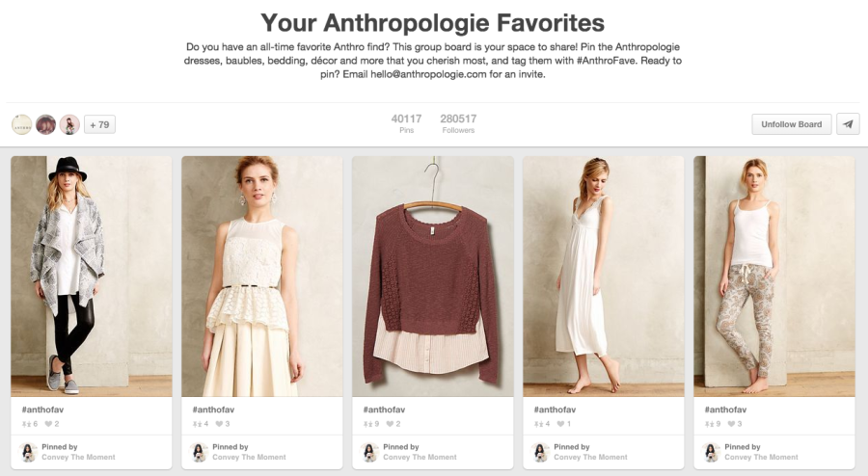Expand the +79 more contributors list

99,124
